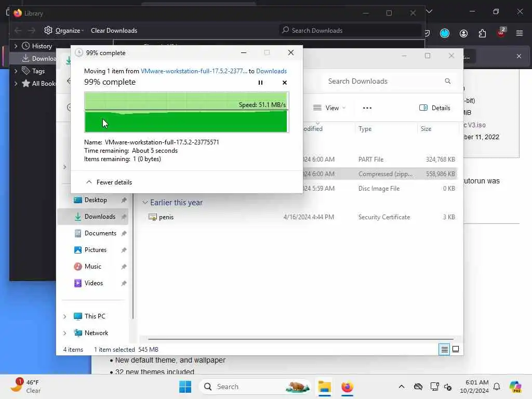Expand the This PC tree node
532x399 pixels.
(x=64, y=316)
